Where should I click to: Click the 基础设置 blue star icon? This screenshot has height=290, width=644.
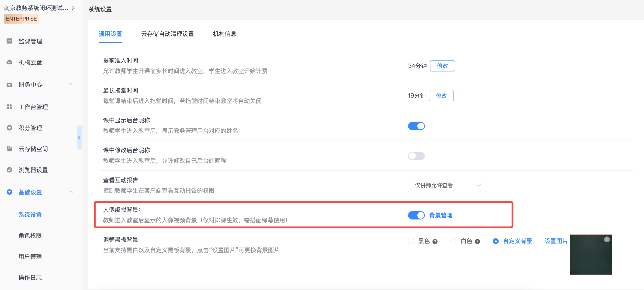(x=10, y=192)
